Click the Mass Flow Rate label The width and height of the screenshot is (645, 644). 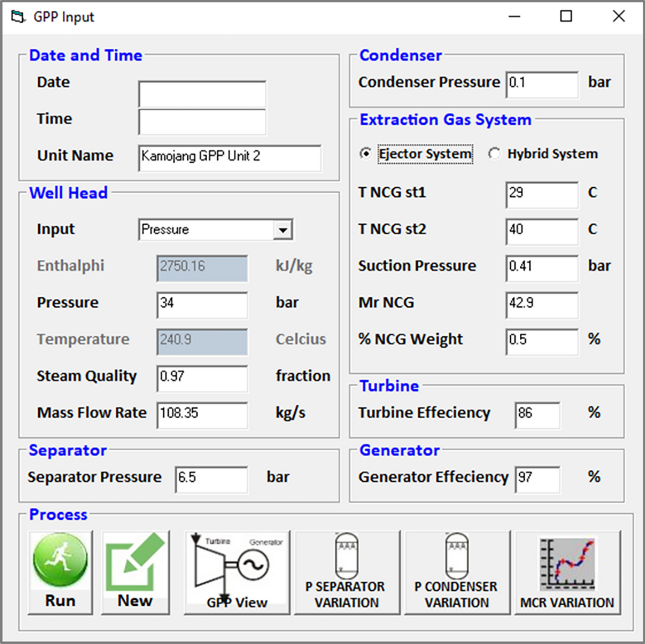pyautogui.click(x=92, y=412)
